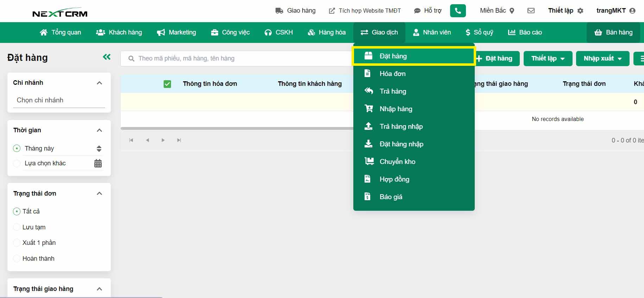Collapse the Chi nhánh filter panel
Viewport: 644px width, 298px height.
click(99, 83)
